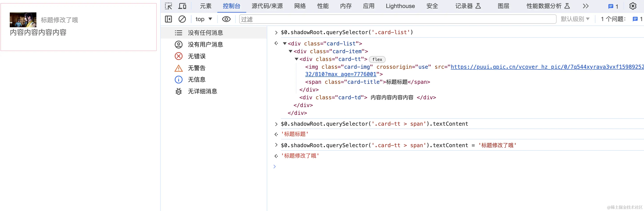Clear the console with the ban icon
644x211 pixels.
click(182, 19)
